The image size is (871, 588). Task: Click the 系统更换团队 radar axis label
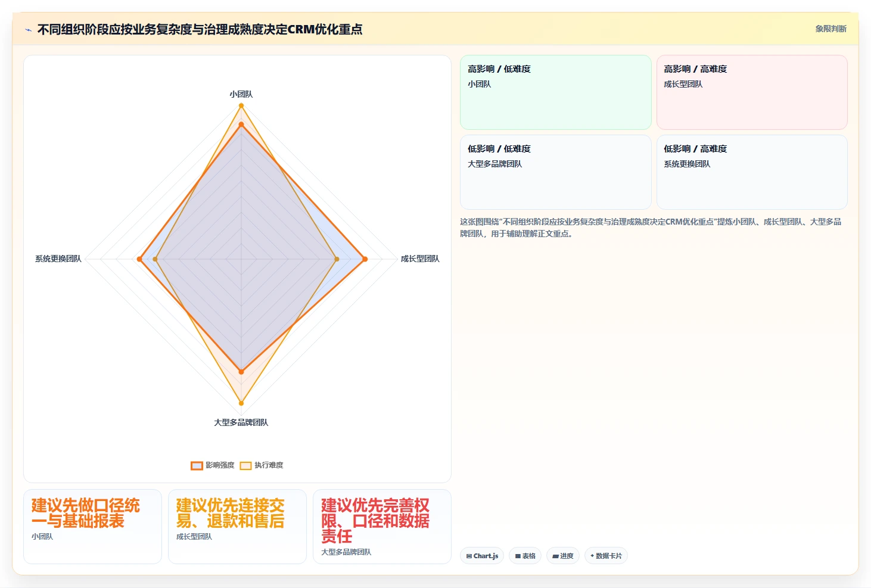(58, 259)
